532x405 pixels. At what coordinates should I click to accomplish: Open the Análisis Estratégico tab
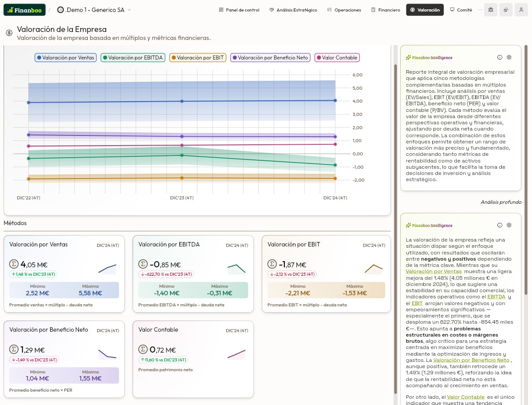coord(293,10)
